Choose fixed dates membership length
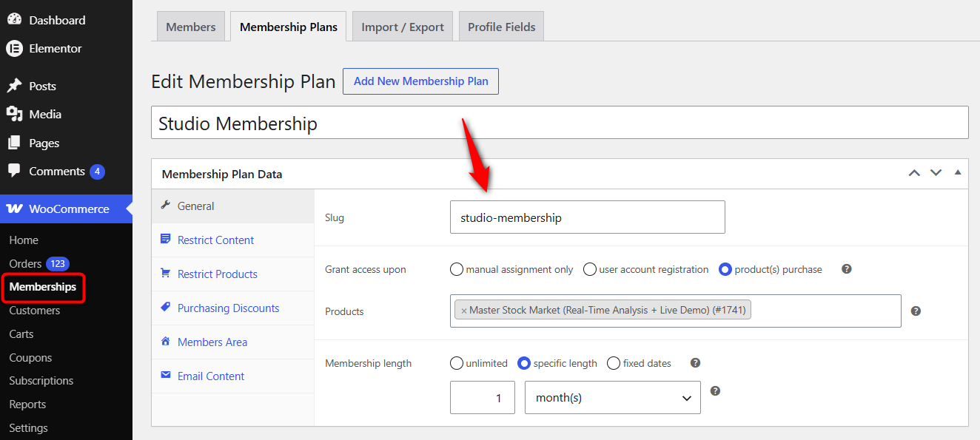980x440 pixels. point(614,363)
